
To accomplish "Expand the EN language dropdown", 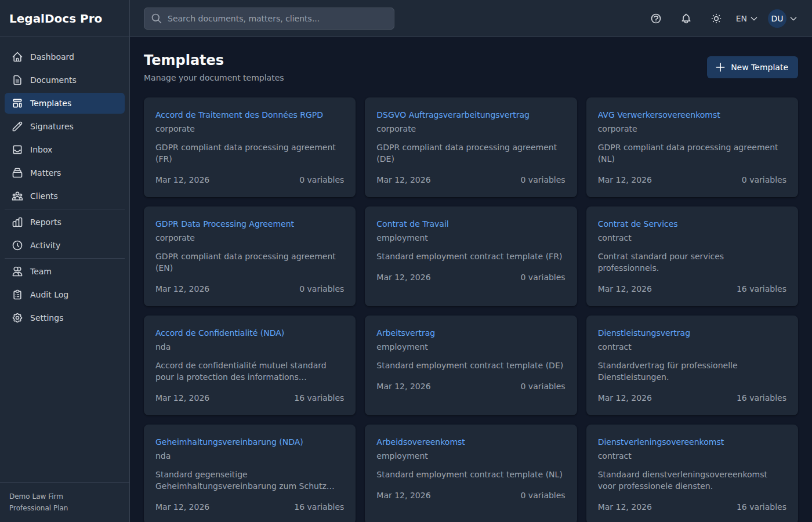I will [746, 19].
